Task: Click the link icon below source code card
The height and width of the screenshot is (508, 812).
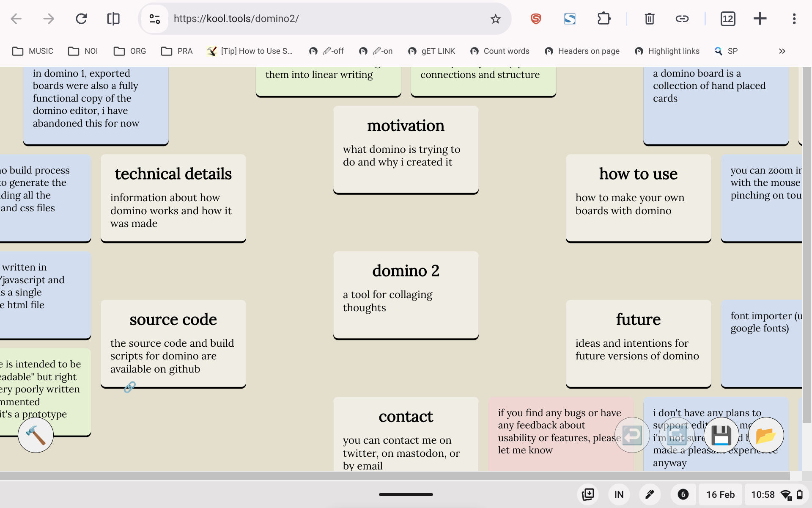Action: pyautogui.click(x=130, y=387)
